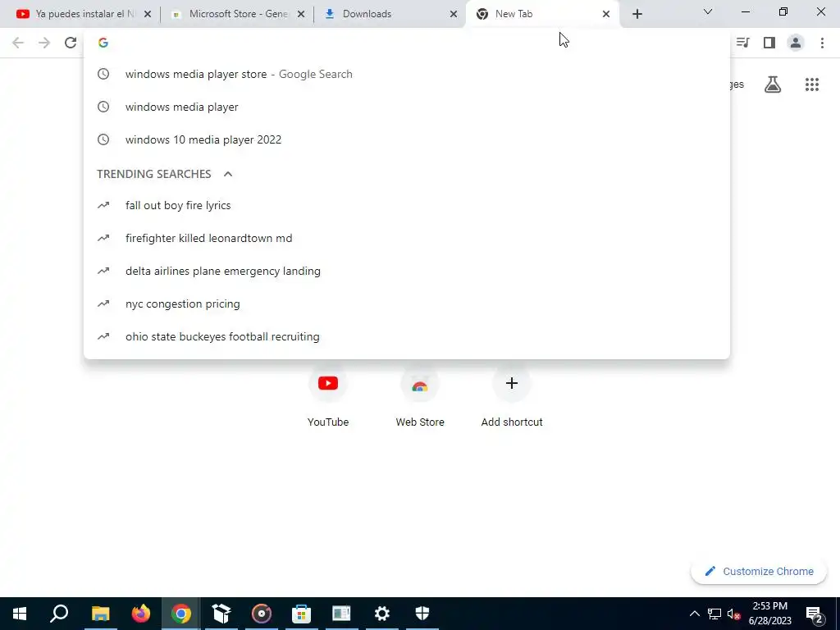Open the YouTube shortcut tile
This screenshot has width=840, height=630.
click(328, 395)
